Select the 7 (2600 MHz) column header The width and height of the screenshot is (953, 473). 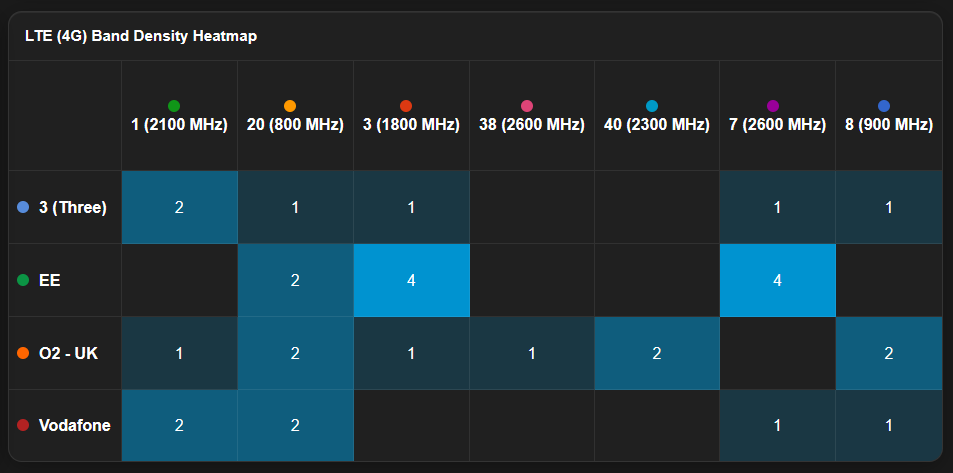coord(777,116)
